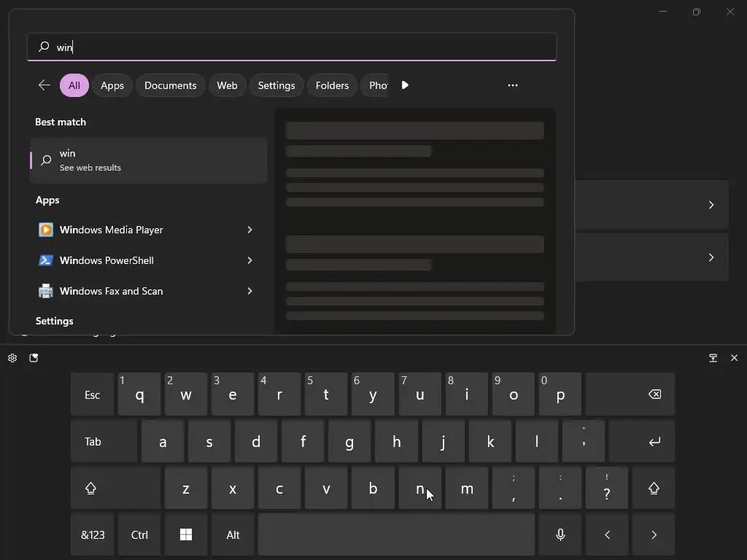Select the All filter tab
The height and width of the screenshot is (560, 747).
[74, 85]
